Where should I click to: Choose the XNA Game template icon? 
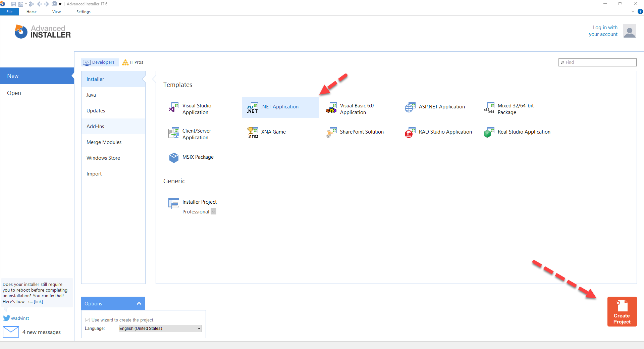(x=253, y=132)
